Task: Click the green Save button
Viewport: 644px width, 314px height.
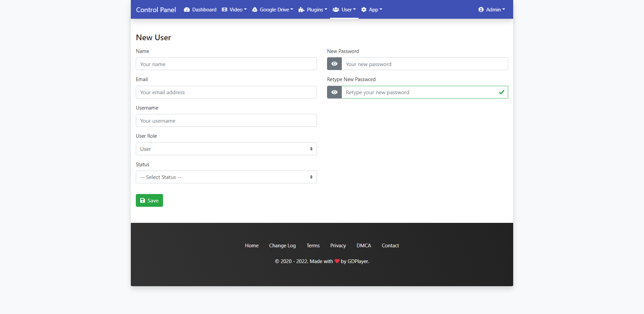Action: [149, 200]
